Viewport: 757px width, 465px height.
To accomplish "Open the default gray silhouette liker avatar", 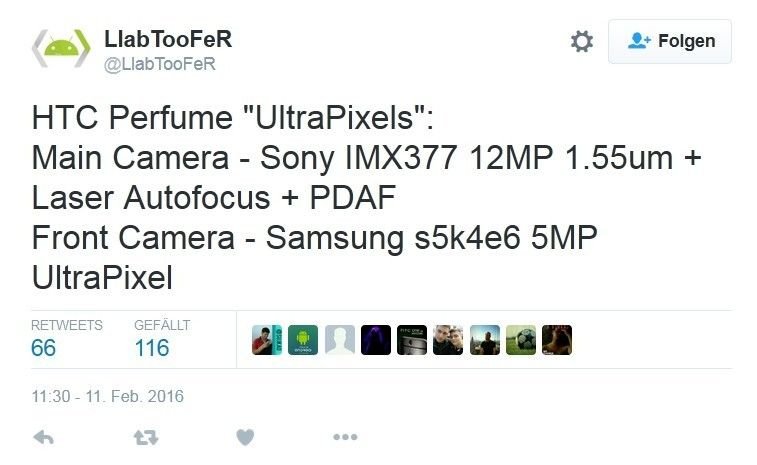I will [x=339, y=340].
